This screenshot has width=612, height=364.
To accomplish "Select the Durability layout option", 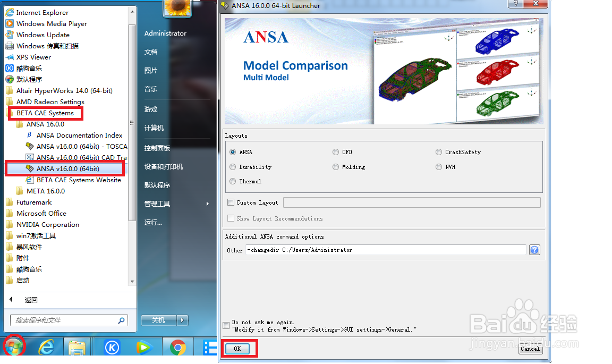I will [233, 167].
